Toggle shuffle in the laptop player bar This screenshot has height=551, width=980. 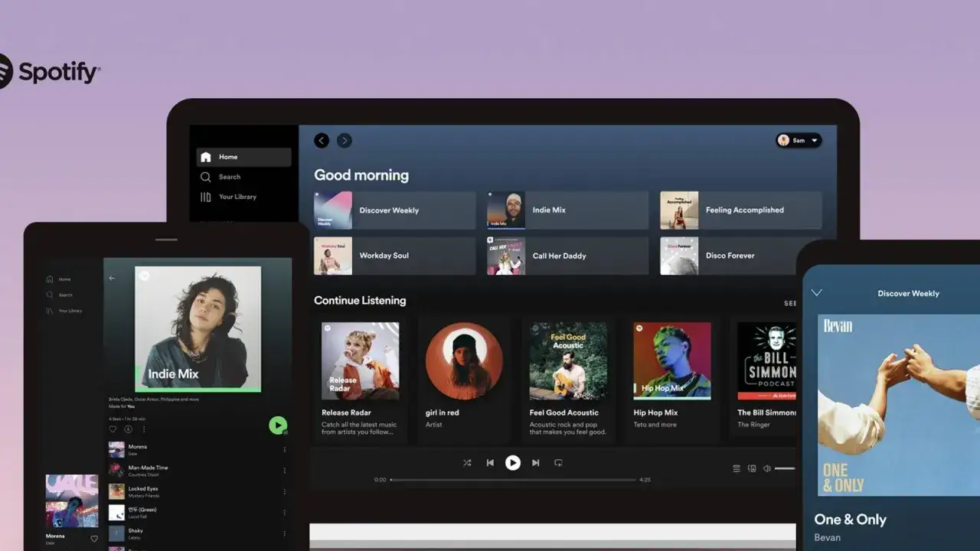[467, 463]
